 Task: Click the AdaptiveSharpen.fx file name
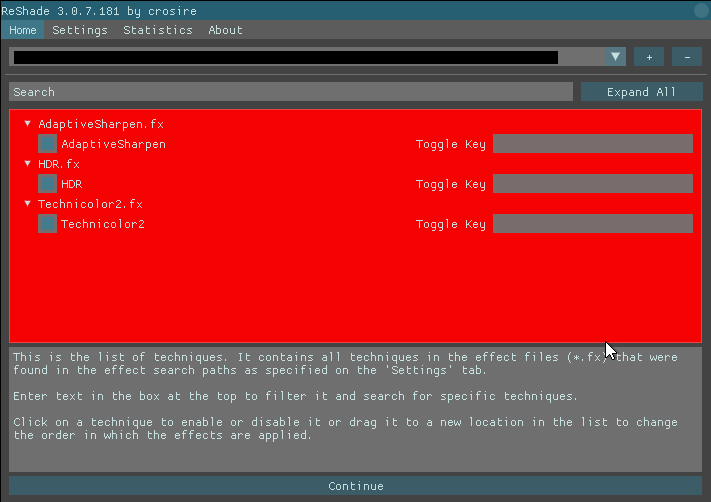click(x=101, y=124)
